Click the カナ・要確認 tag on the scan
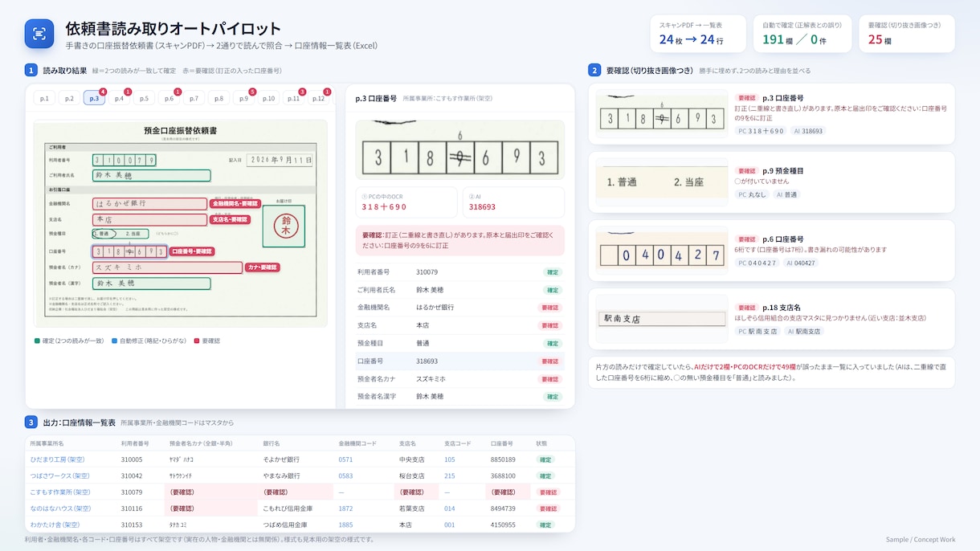Screen dimensions: 980x551 (x=262, y=267)
